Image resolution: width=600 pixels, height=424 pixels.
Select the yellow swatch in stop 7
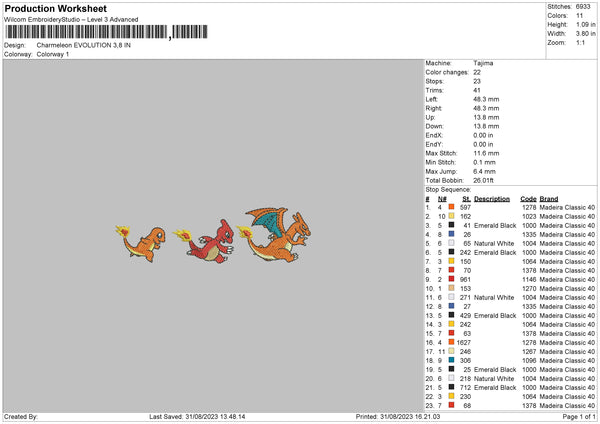[x=452, y=261]
